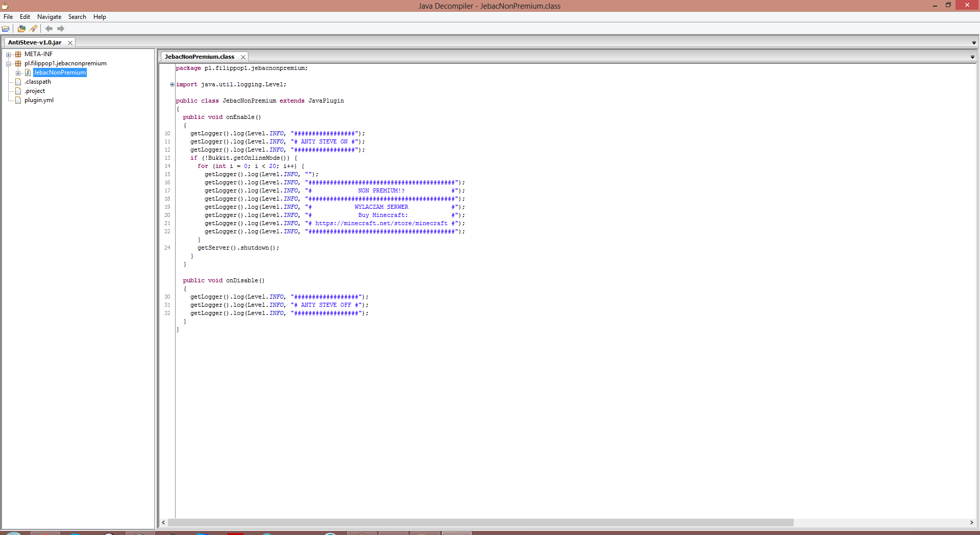Open the Help menu
The image size is (980, 535).
click(x=100, y=17)
